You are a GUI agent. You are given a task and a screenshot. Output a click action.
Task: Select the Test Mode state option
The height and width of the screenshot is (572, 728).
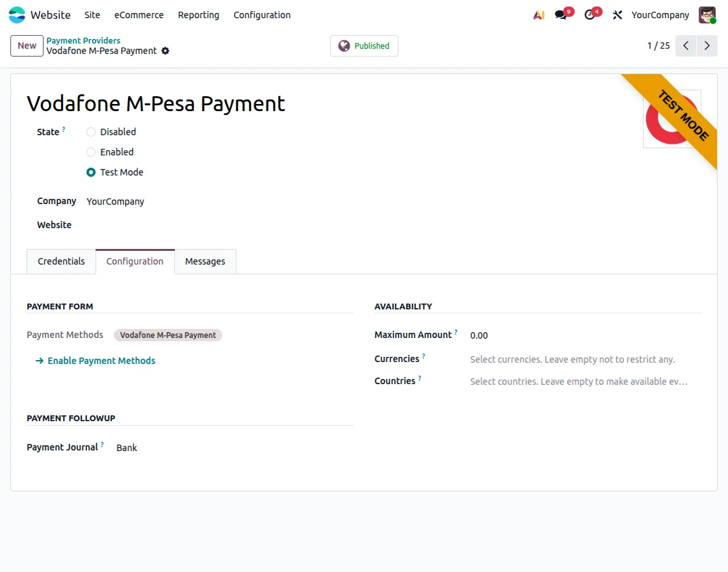[x=91, y=172]
